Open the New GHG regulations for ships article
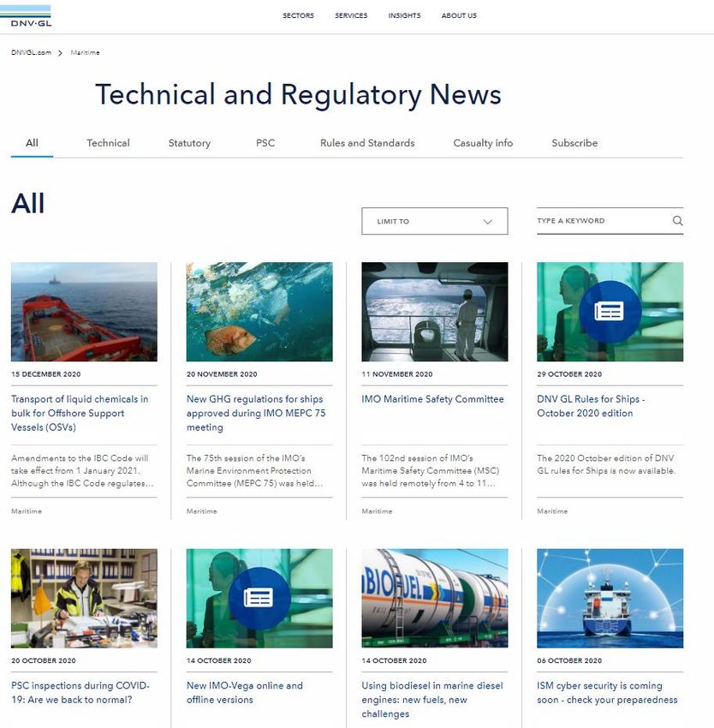Screen dimensions: 714x728 coord(256,413)
